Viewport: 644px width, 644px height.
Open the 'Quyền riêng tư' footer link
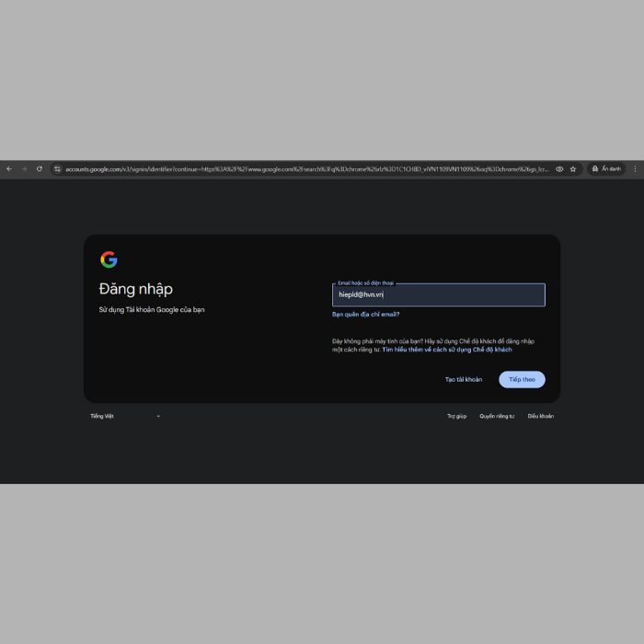[x=497, y=416]
